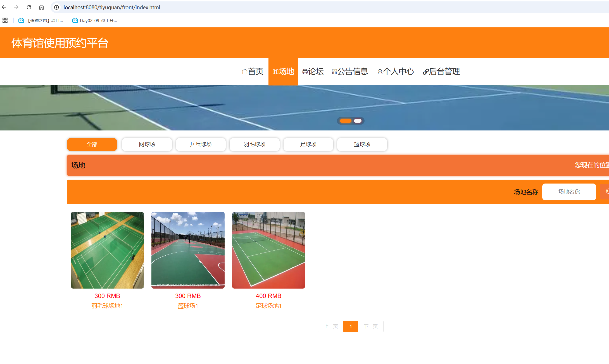Open 公告信息 announcements menu

coord(350,72)
